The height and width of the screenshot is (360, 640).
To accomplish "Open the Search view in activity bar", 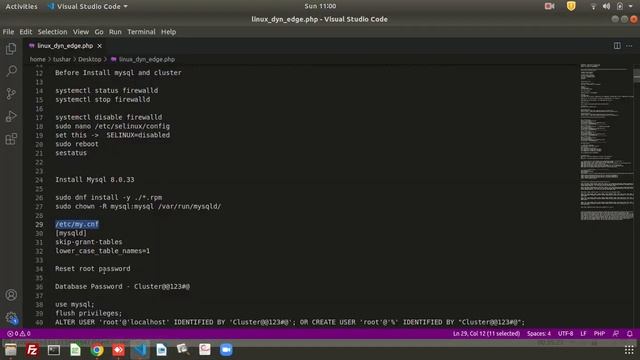I will coord(11,71).
